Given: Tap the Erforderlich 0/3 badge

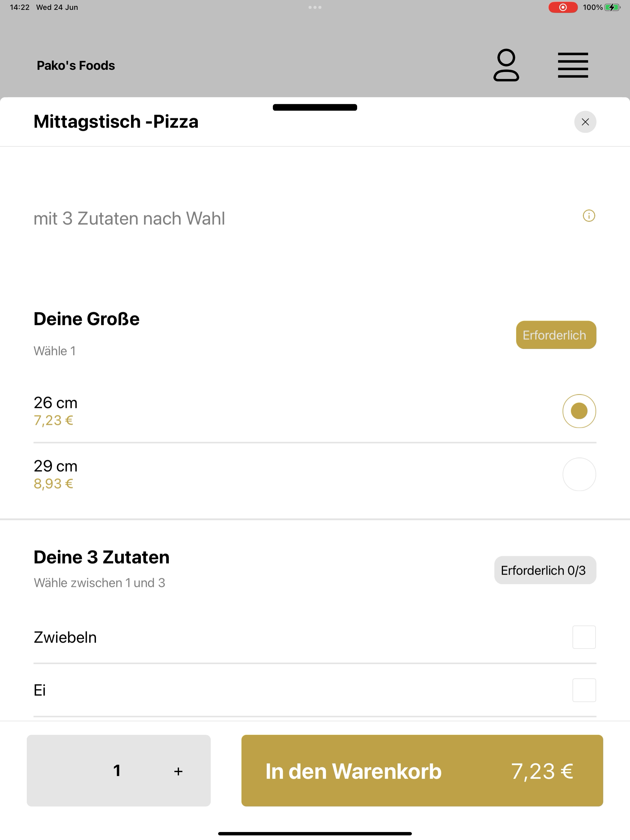Looking at the screenshot, I should pos(545,570).
